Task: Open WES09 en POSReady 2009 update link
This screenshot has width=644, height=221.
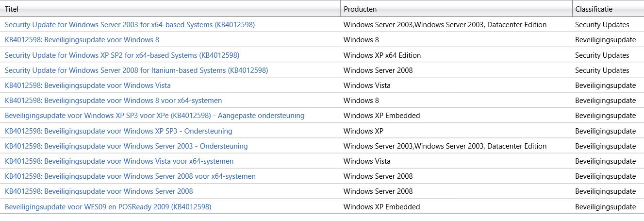Action: 108,206
